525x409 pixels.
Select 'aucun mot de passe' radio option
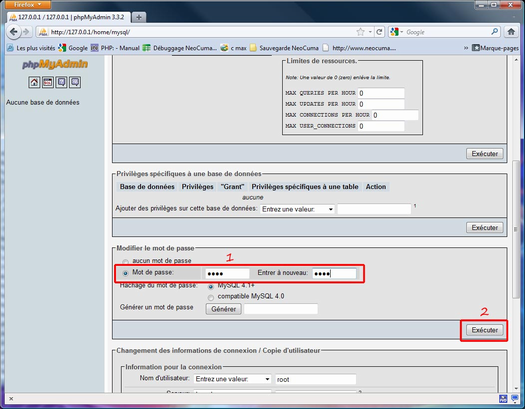click(125, 262)
